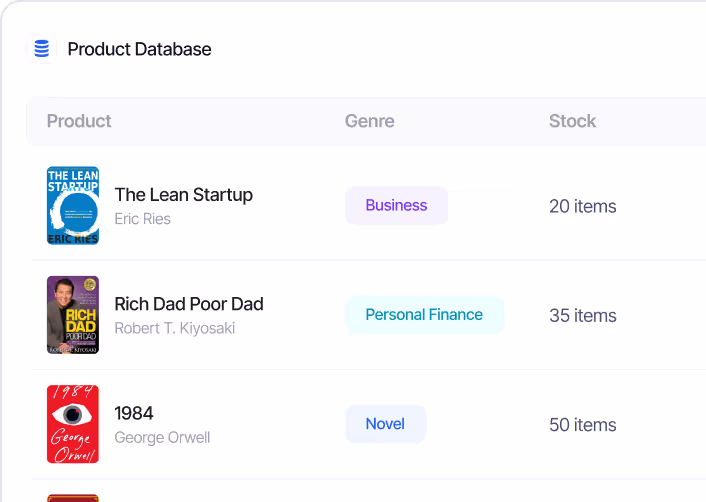This screenshot has height=502, width=706.
Task: Select the Novel genre tag
Action: tap(385, 424)
